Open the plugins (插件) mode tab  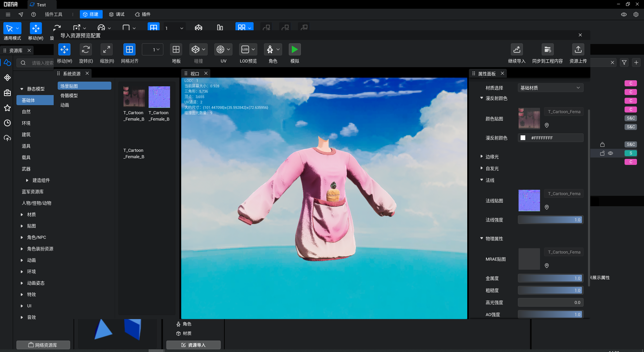click(x=143, y=14)
